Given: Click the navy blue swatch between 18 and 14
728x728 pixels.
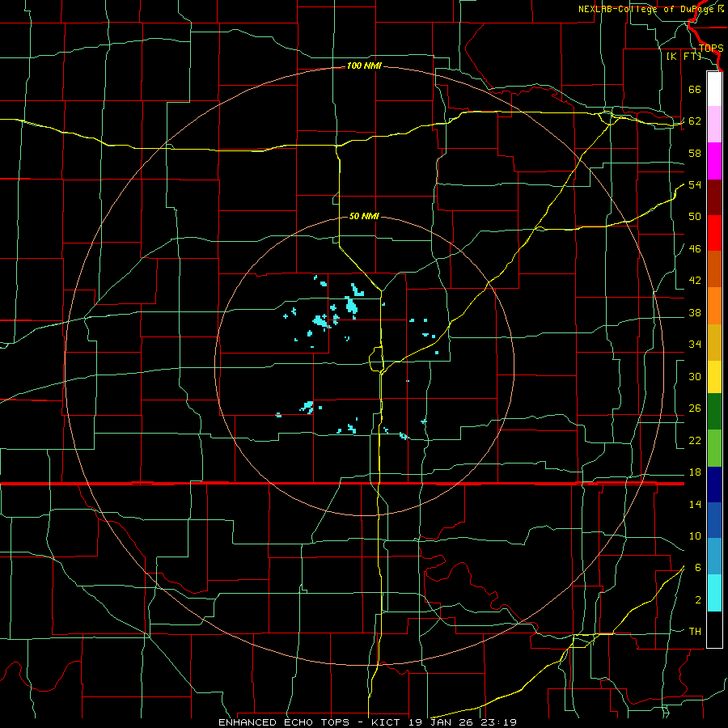Looking at the screenshot, I should (714, 485).
